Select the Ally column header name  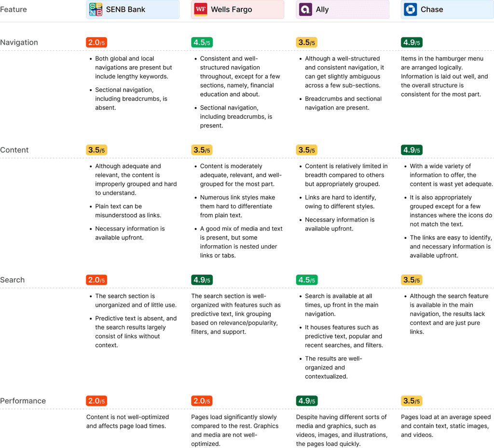322,10
